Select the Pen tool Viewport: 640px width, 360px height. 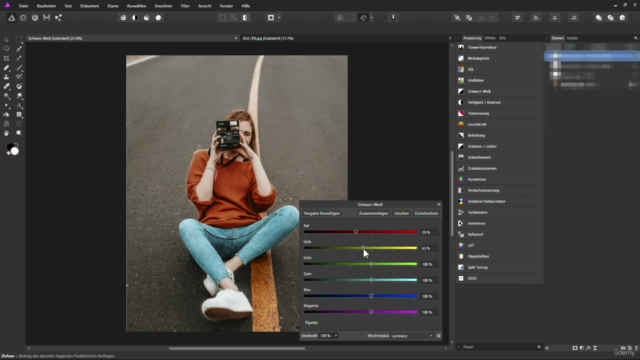pos(6,105)
